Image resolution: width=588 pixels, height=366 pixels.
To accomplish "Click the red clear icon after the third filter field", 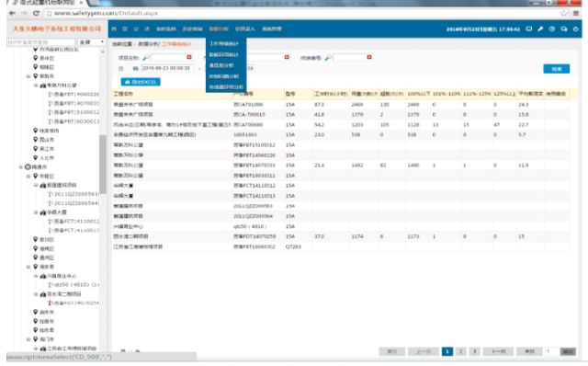I will tap(369, 57).
